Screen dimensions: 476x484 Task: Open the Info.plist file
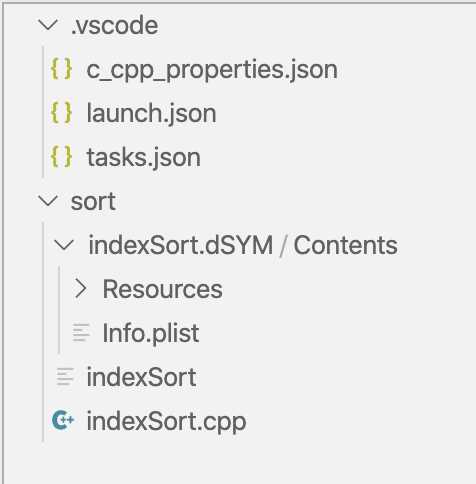(x=151, y=333)
